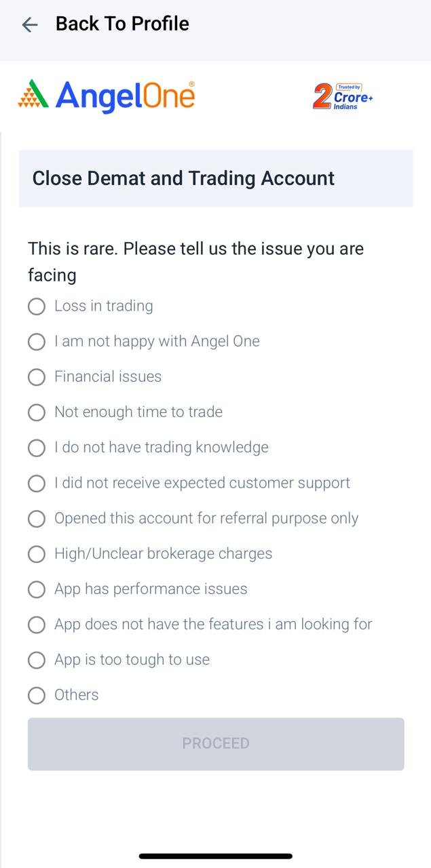Image resolution: width=431 pixels, height=868 pixels.
Task: Tap the "Back To Profile" text
Action: pyautogui.click(x=122, y=24)
